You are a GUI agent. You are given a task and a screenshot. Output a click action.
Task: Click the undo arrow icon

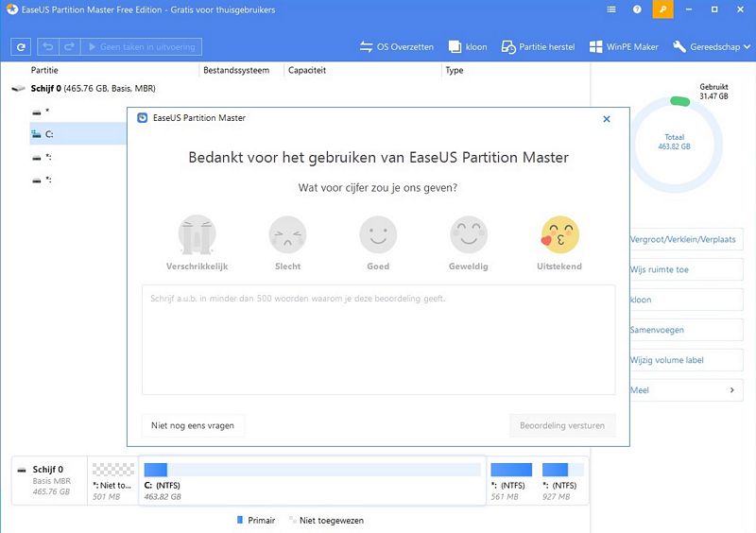(x=48, y=47)
